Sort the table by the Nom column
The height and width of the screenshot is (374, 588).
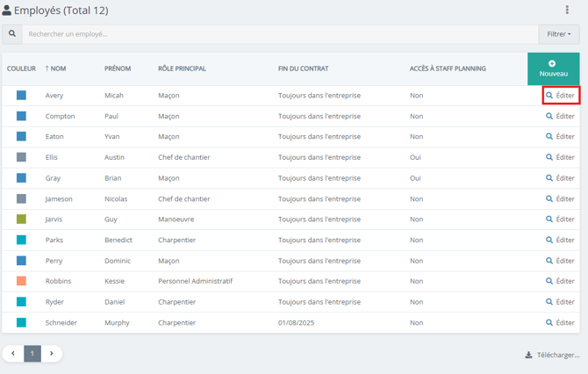pos(56,68)
